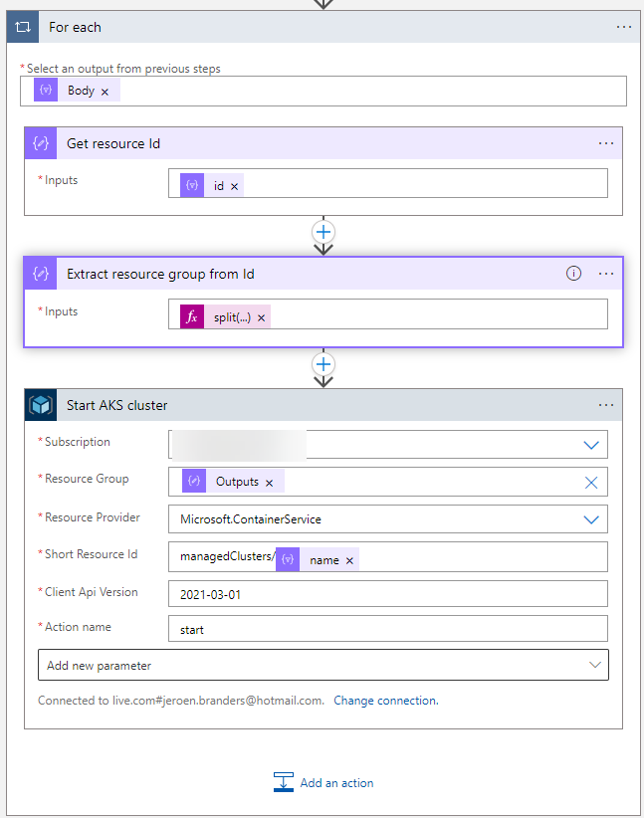
Task: Open Start AKS cluster ellipsis menu
Action: click(x=606, y=405)
